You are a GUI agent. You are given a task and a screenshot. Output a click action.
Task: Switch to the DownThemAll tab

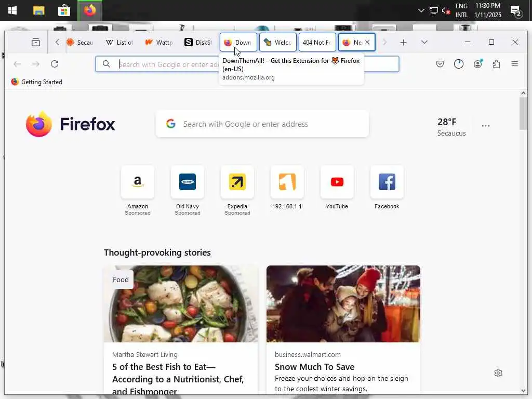238,43
